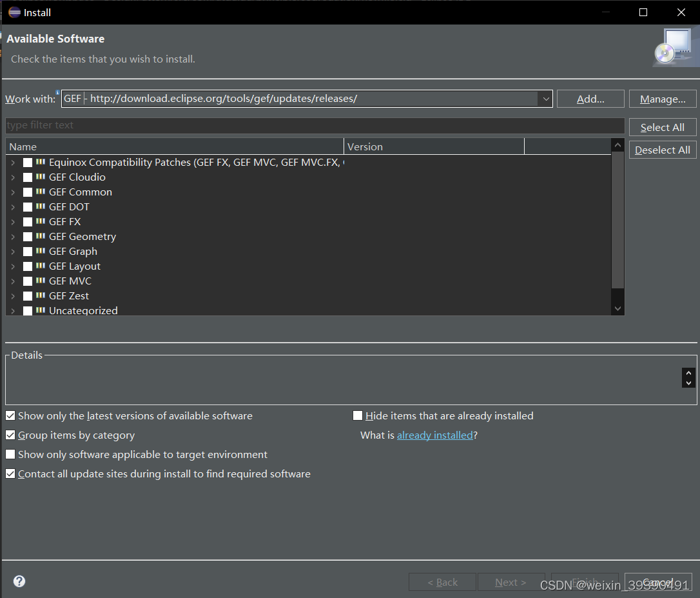Select the GEF Graph row label
The width and height of the screenshot is (700, 598).
[73, 252]
